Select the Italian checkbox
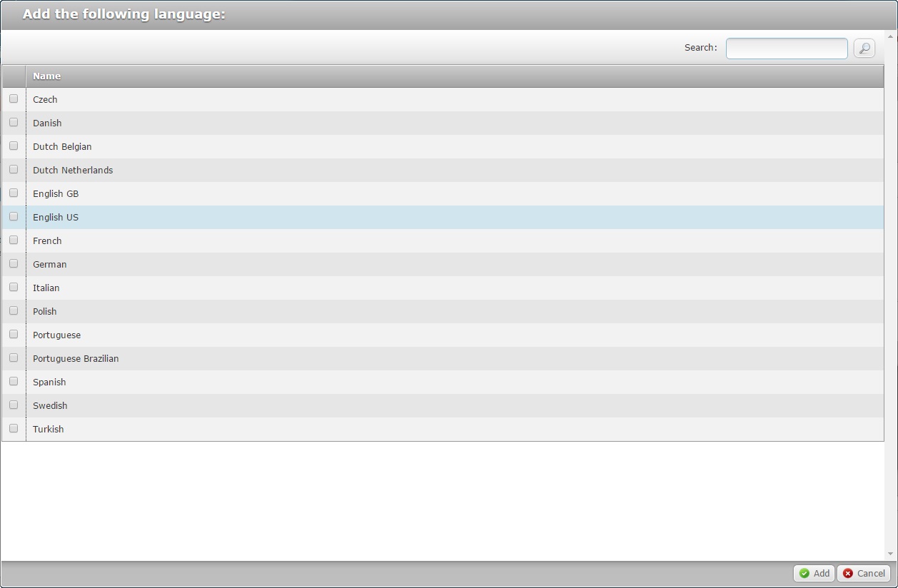Screen dimensions: 898x588 click(x=14, y=288)
